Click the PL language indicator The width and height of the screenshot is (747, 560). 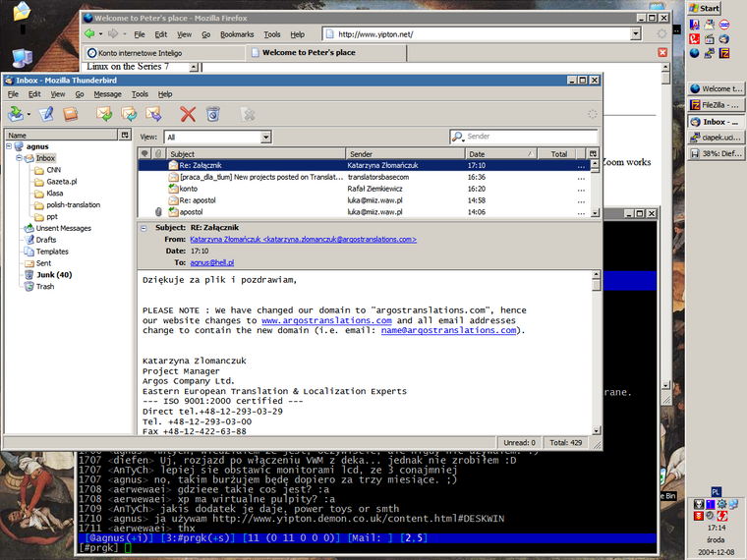tap(716, 492)
